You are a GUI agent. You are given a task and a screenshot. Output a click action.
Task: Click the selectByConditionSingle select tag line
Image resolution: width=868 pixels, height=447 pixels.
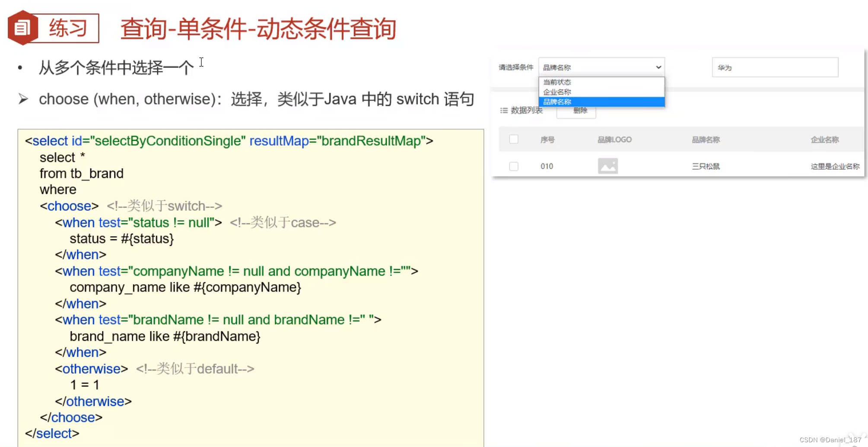pyautogui.click(x=229, y=141)
